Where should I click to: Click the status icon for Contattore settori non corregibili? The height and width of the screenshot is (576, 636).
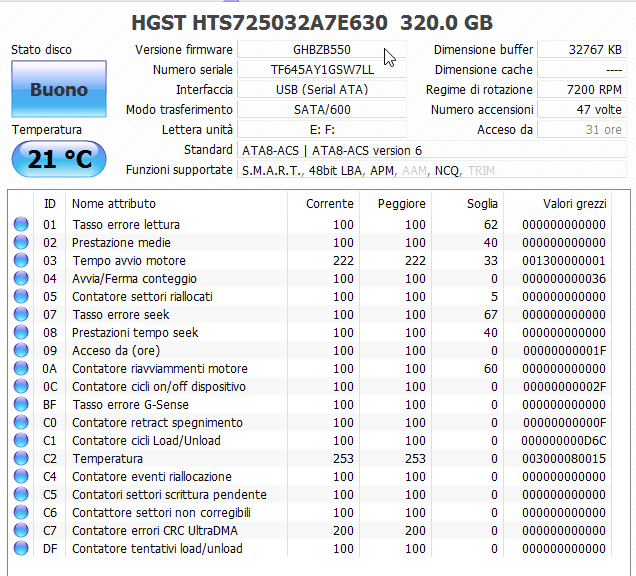pos(21,512)
